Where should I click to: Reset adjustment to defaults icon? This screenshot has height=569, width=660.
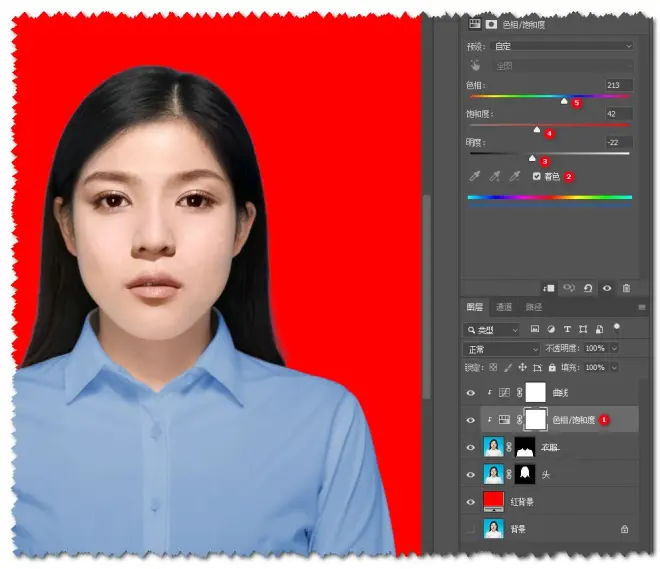coord(588,288)
